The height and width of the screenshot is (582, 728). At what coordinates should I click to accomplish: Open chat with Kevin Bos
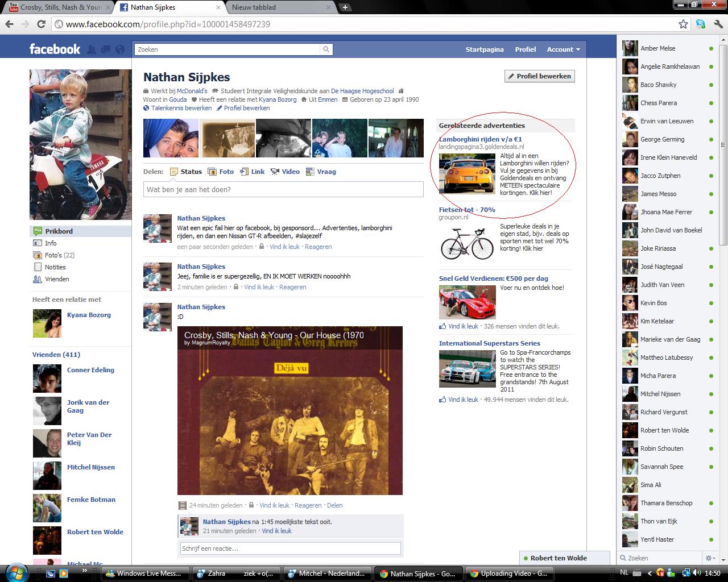click(668, 303)
